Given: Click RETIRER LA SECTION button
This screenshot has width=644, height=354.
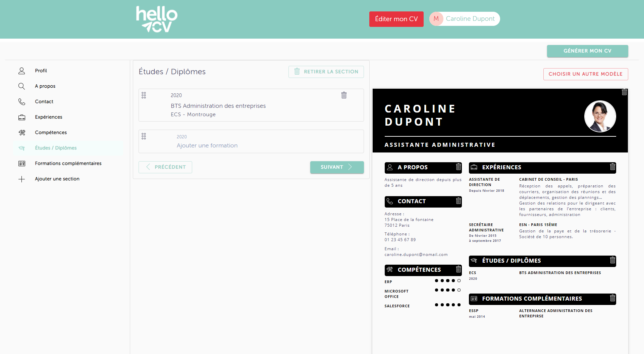Looking at the screenshot, I should 326,72.
